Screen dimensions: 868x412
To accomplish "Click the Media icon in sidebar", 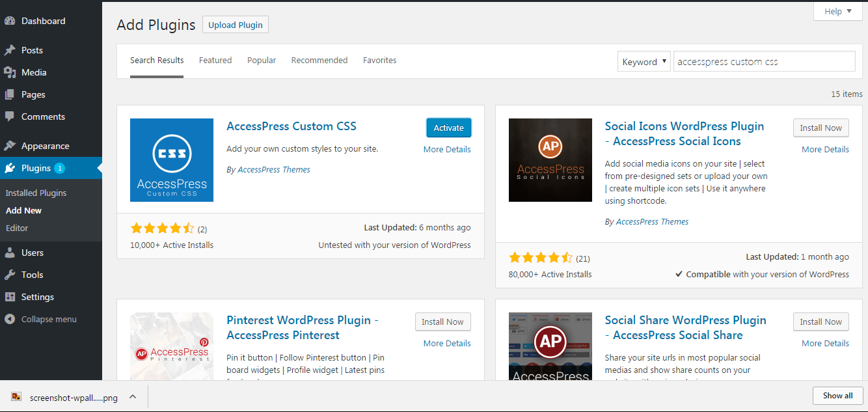I will 10,72.
